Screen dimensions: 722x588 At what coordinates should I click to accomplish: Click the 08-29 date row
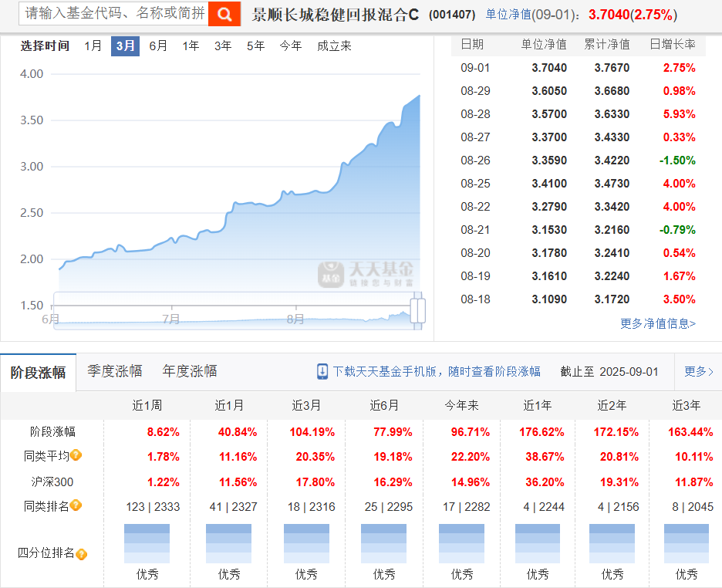click(x=578, y=91)
